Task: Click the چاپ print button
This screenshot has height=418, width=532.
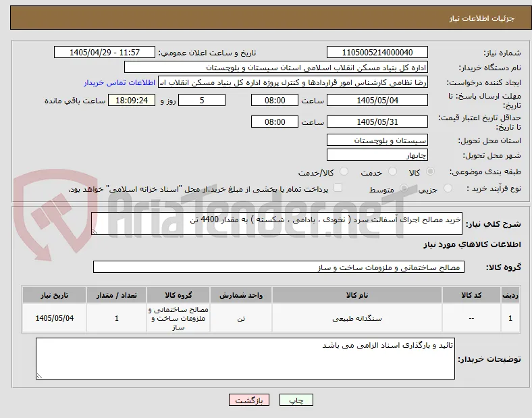Action: (296, 400)
